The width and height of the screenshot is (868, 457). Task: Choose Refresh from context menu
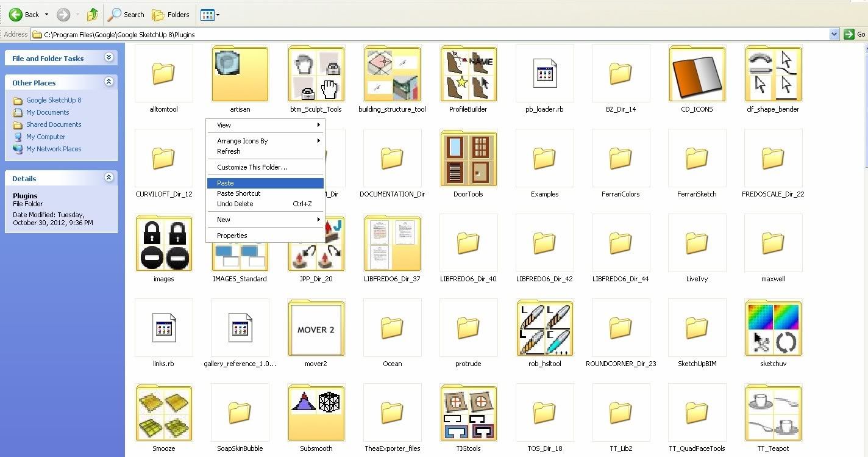265,151
